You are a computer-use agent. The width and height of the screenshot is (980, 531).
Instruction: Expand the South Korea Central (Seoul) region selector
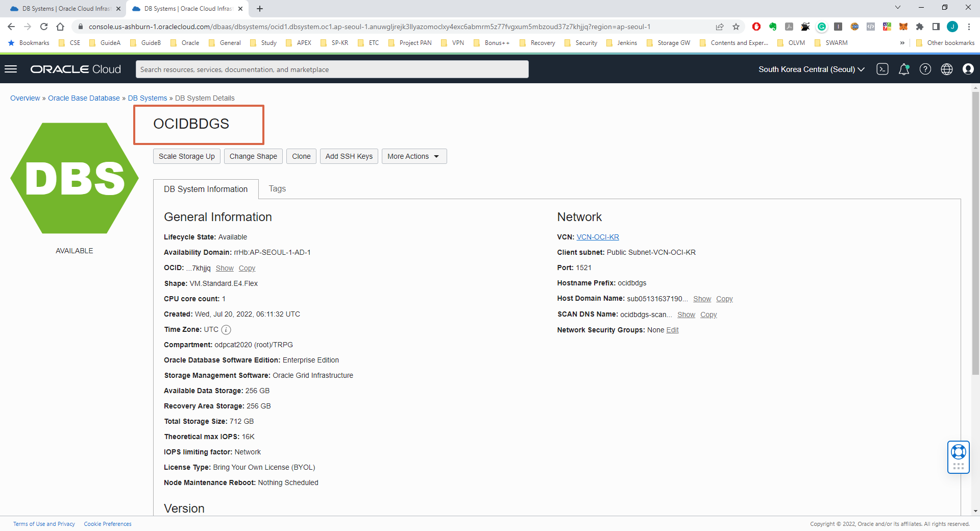click(x=811, y=69)
